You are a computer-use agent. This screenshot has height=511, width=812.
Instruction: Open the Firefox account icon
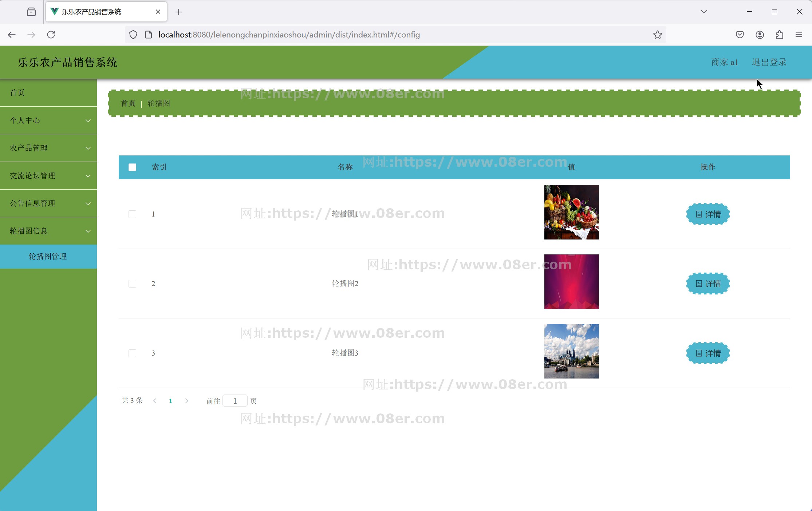click(760, 35)
